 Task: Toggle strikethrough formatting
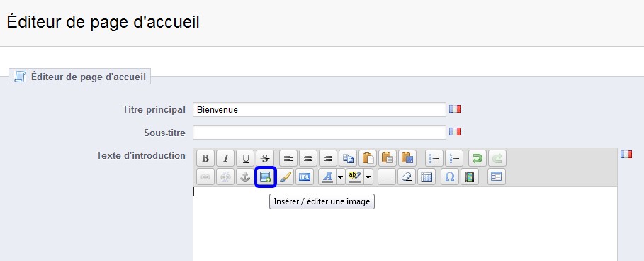coord(265,158)
